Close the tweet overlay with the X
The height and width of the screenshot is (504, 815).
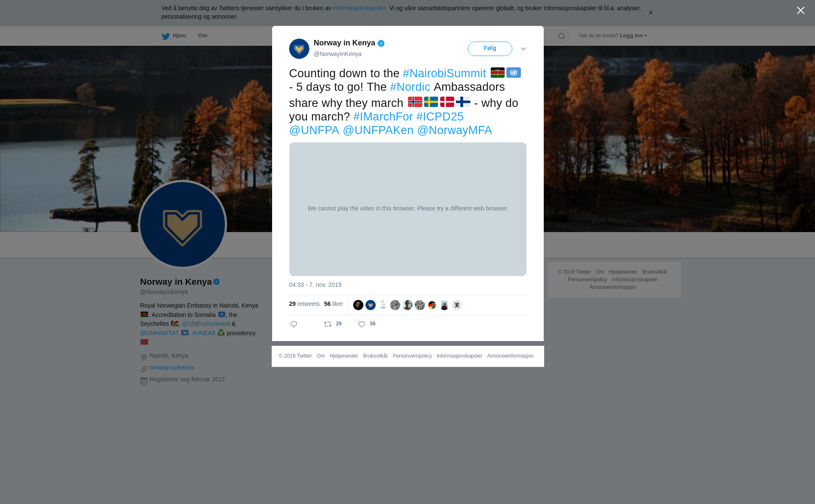801,11
